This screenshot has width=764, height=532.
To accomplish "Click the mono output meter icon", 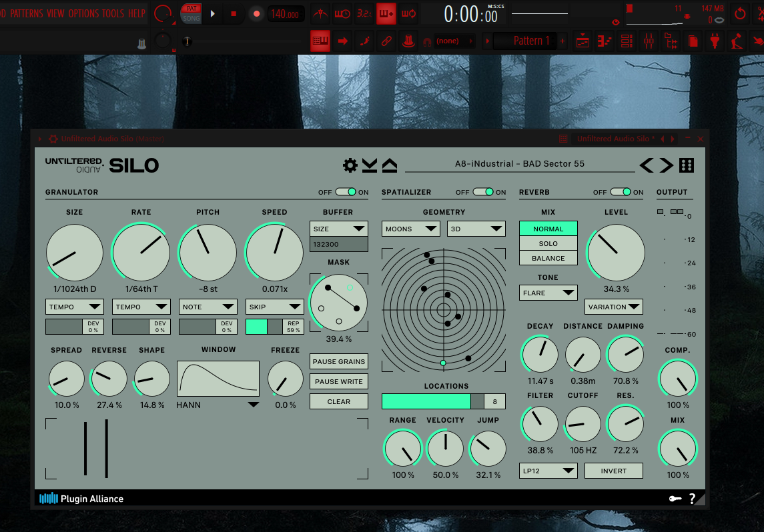I will point(660,212).
